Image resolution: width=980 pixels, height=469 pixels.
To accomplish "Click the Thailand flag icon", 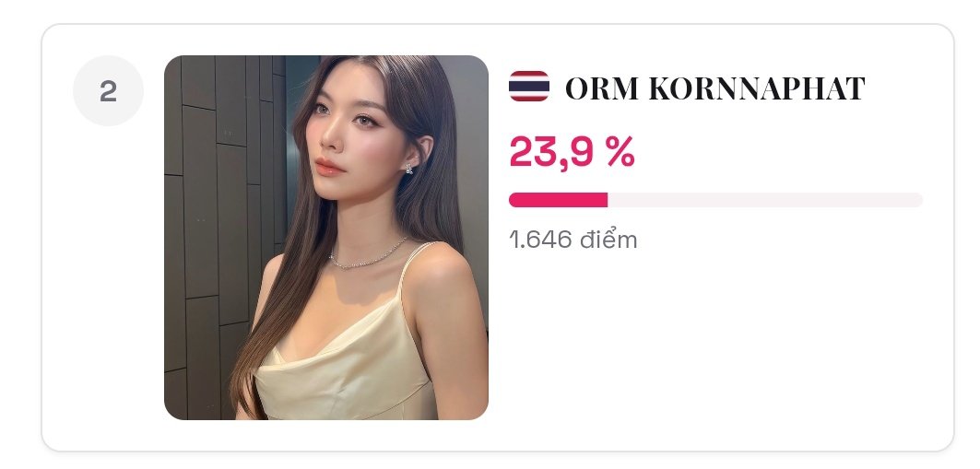I will (529, 87).
